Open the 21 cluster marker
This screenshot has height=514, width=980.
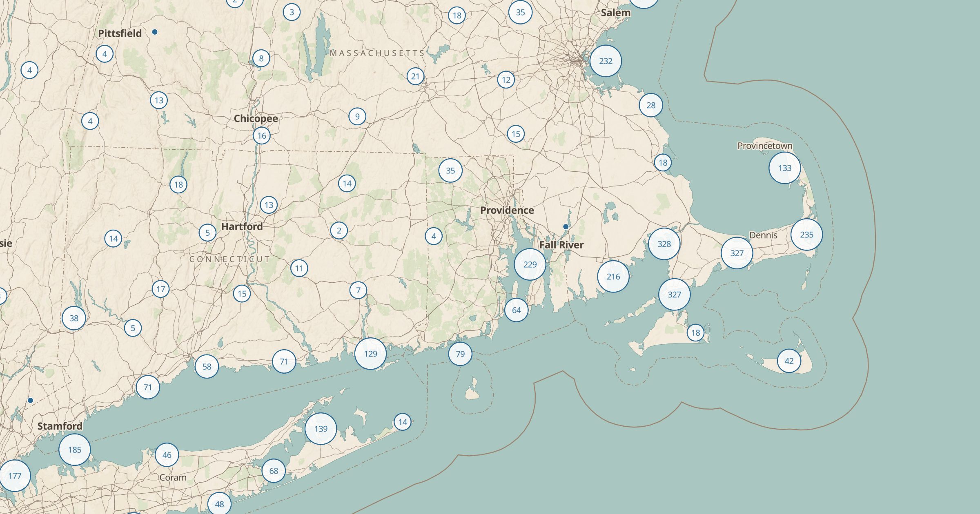click(x=415, y=76)
